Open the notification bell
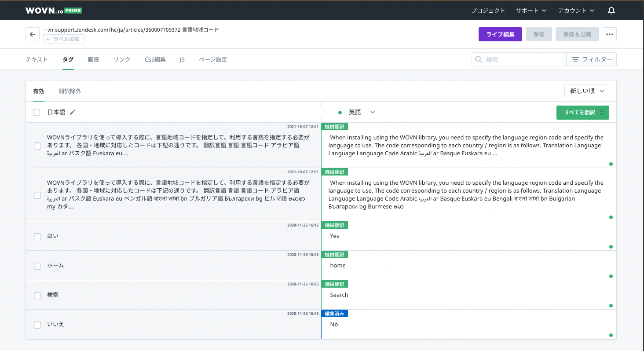The height and width of the screenshot is (351, 644). click(x=611, y=11)
